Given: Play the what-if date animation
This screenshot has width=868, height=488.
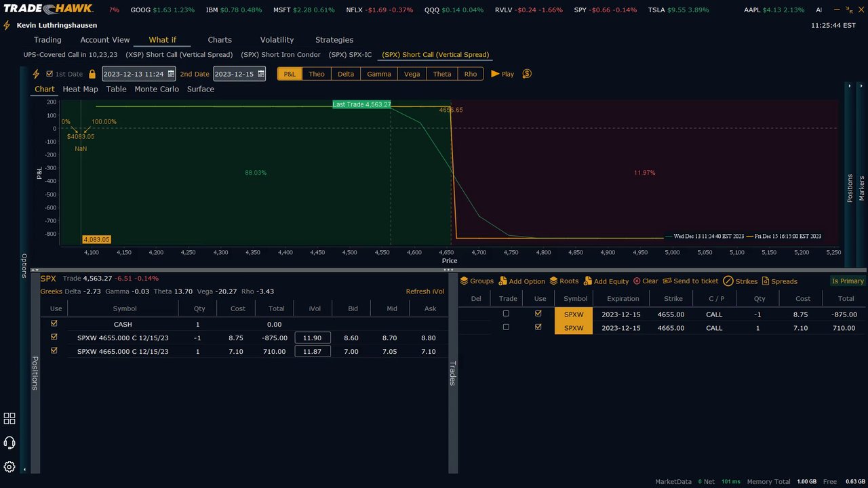Looking at the screenshot, I should tap(502, 74).
